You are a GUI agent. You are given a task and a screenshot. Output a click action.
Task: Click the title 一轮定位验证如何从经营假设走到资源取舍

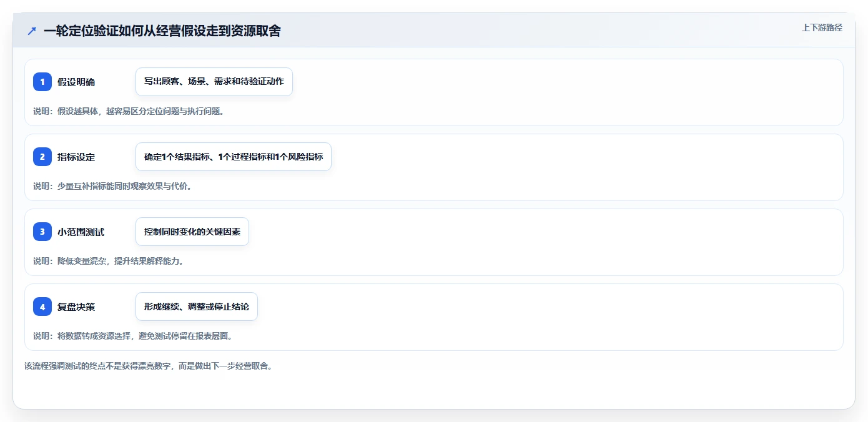(x=162, y=31)
